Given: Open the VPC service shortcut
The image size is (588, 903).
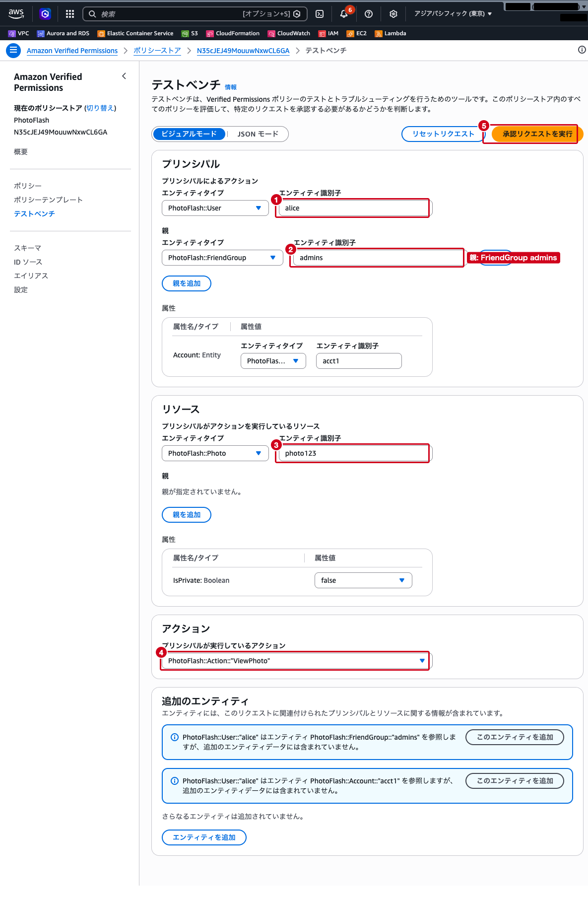Looking at the screenshot, I should 19,33.
